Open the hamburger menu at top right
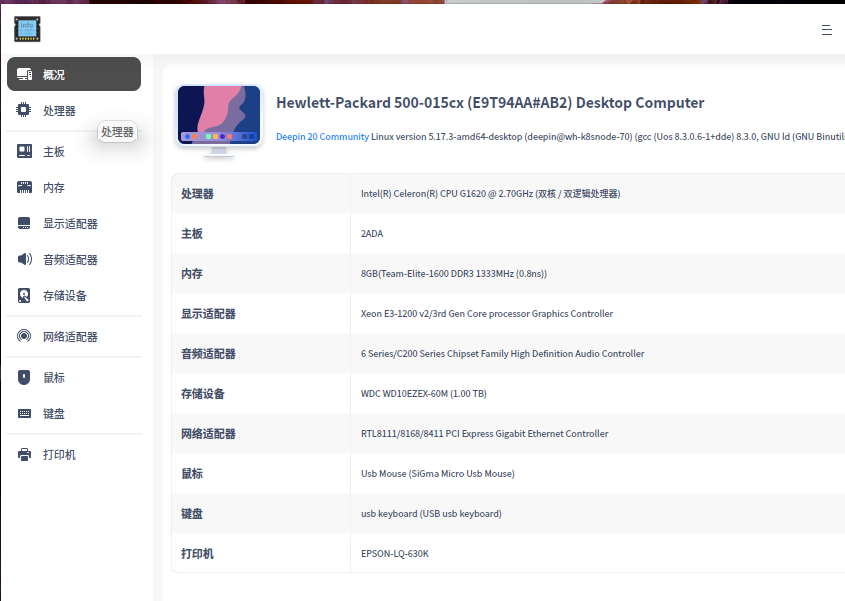Screen dimensions: 845x601 click(827, 30)
